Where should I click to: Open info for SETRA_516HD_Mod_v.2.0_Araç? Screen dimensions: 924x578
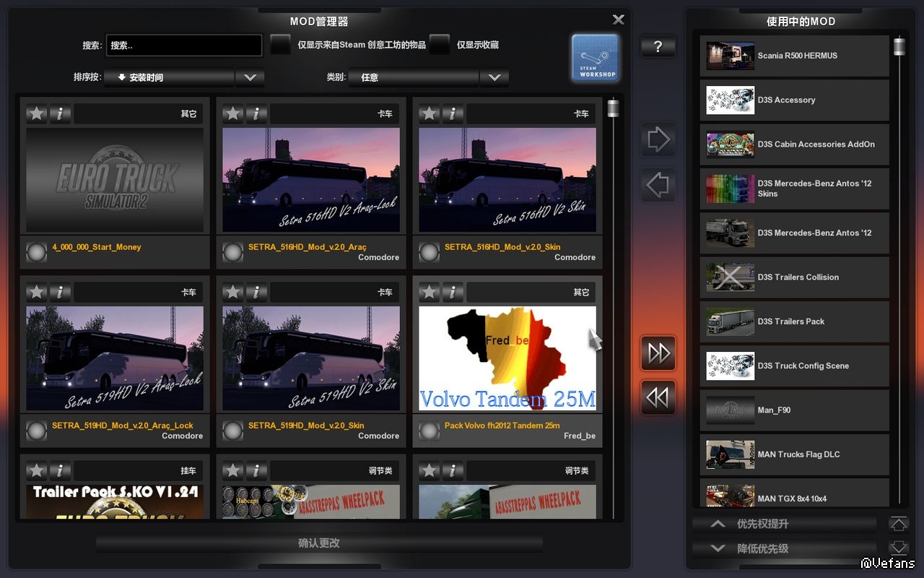(x=256, y=113)
